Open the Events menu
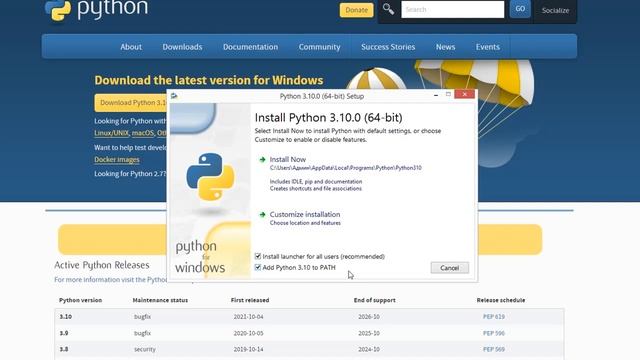This screenshot has width=640, height=360. [487, 47]
